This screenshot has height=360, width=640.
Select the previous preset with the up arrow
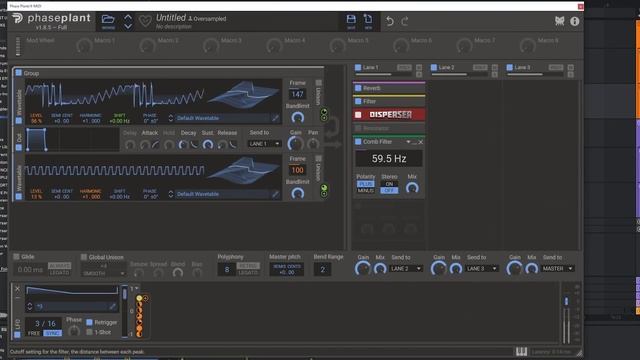[x=128, y=17]
